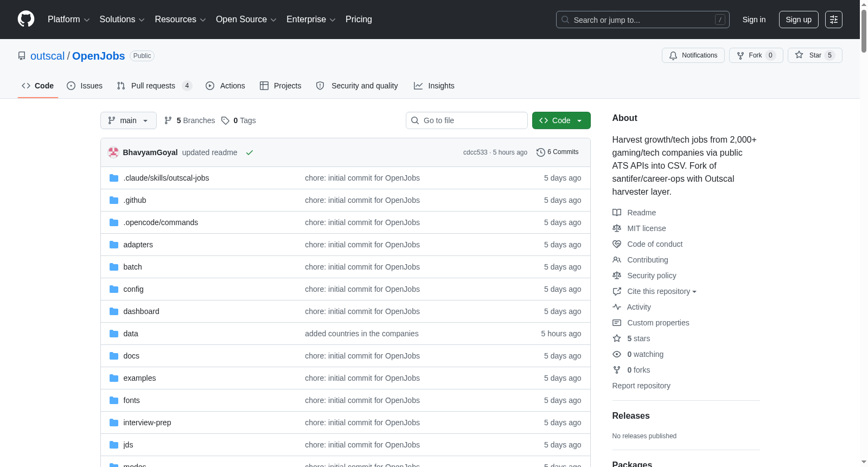
Task: Open the Security and quality tab
Action: click(x=357, y=86)
